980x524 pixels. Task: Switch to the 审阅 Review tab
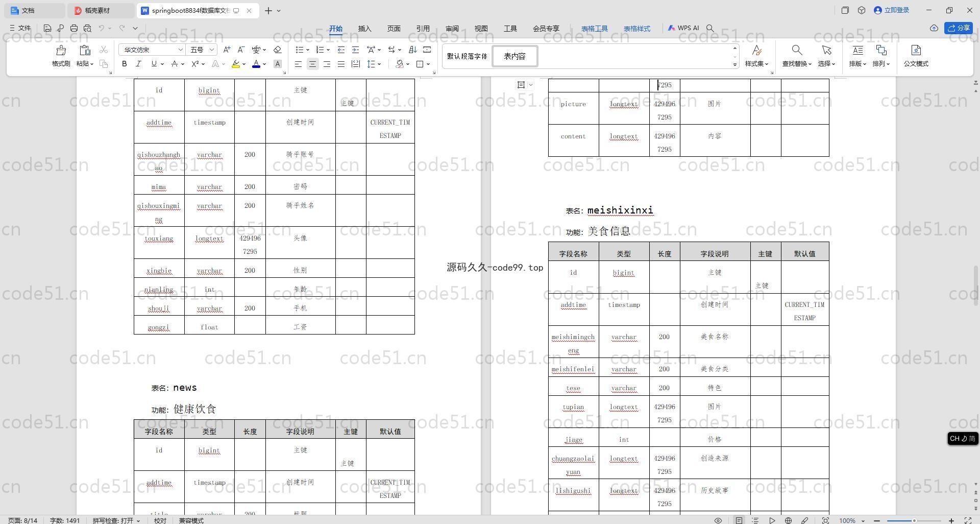[452, 29]
